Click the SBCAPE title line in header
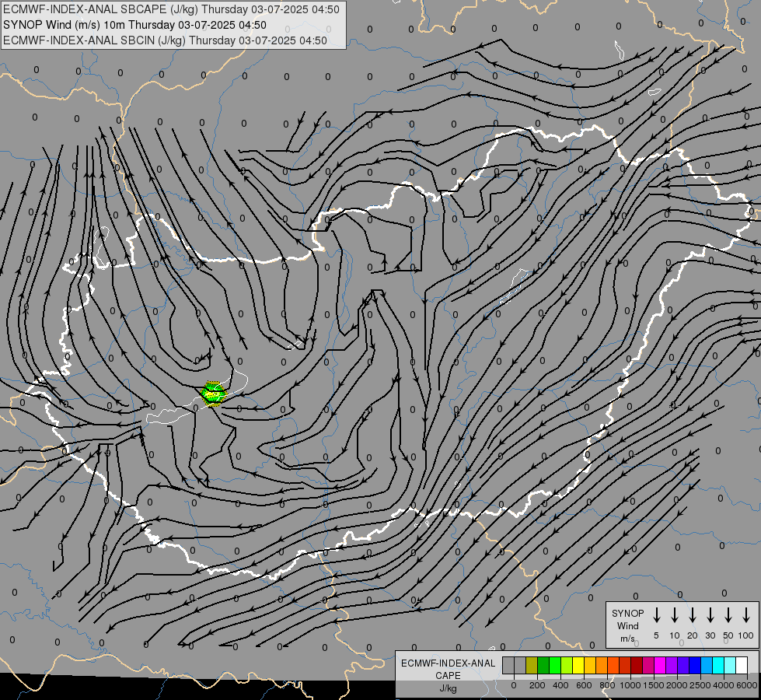This screenshot has height=700, width=761. [x=171, y=9]
